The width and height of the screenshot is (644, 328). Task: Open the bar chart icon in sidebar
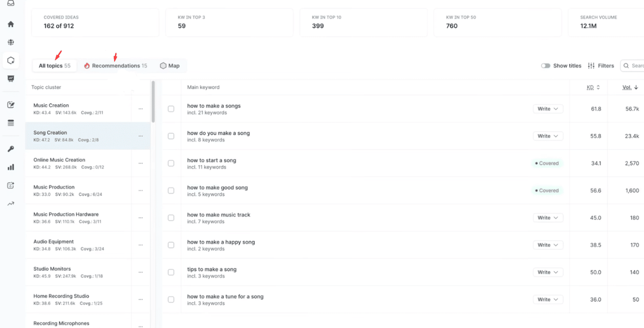[11, 167]
